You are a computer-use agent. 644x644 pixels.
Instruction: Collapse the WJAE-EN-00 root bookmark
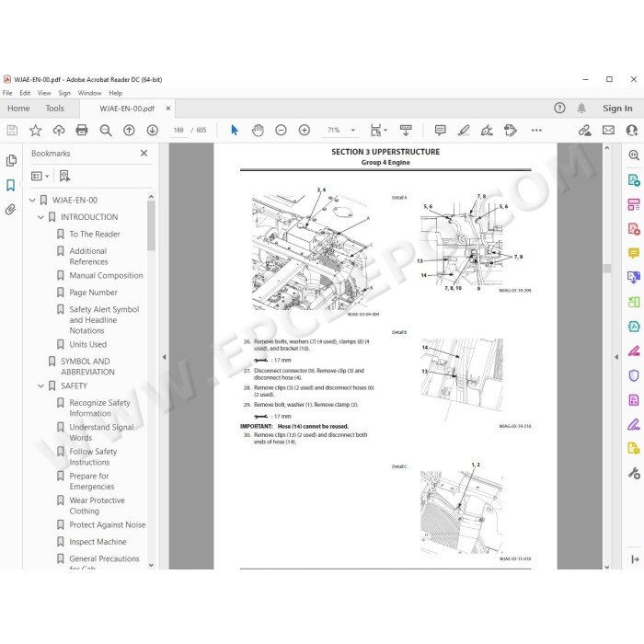32,200
